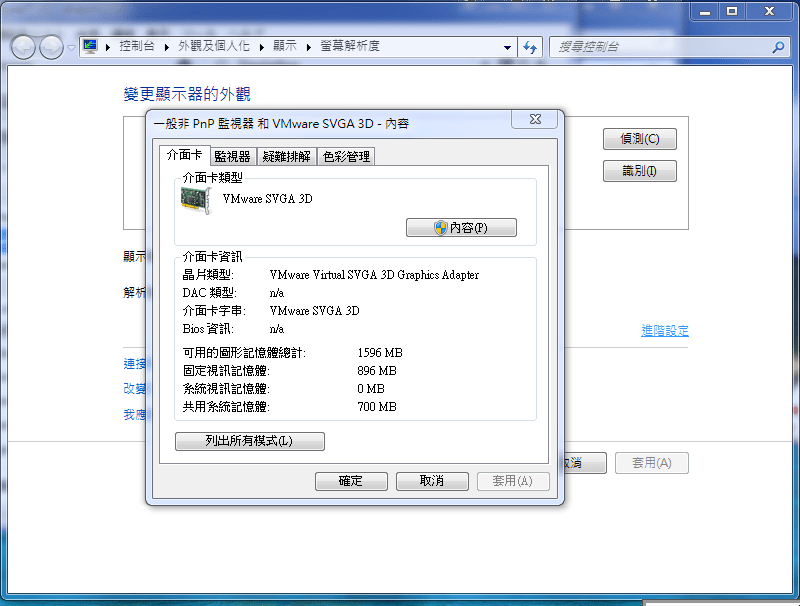Click the magnifier icon in the search box

coord(778,47)
